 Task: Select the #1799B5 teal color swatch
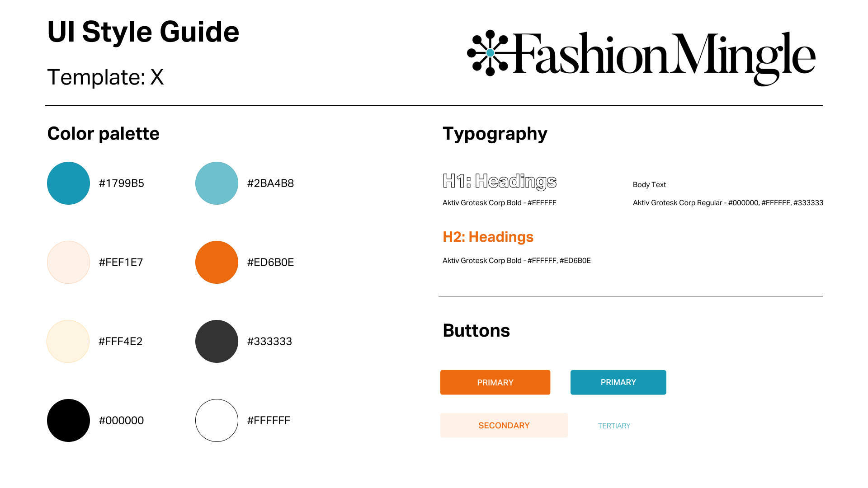(68, 183)
